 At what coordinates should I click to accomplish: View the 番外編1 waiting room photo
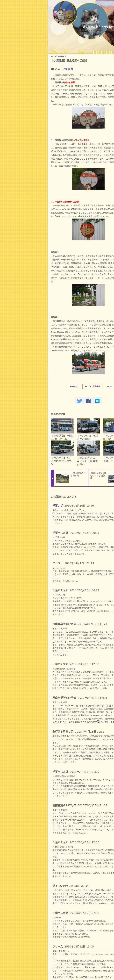[x=88, y=294]
